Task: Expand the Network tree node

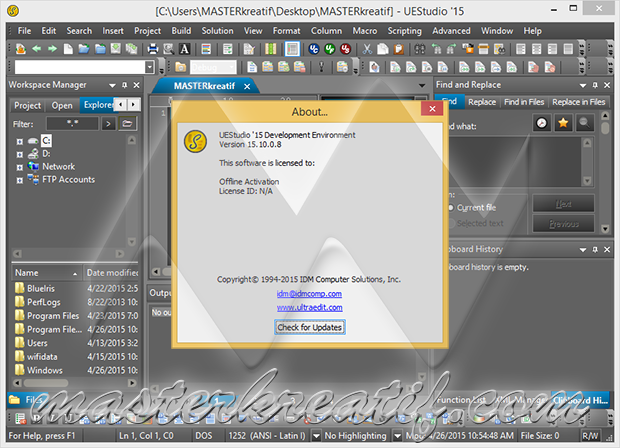Action: click(x=19, y=167)
